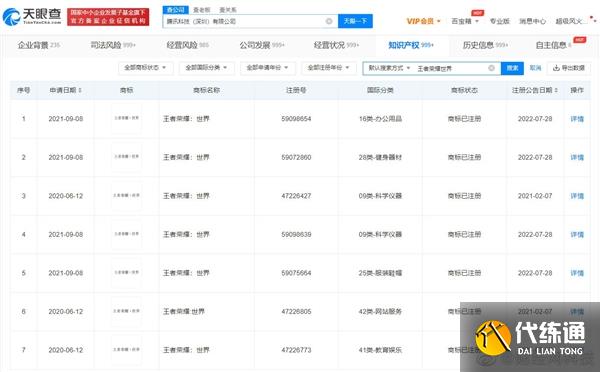Click the 国际分类 column header
Image resolution: width=600 pixels, height=372 pixels.
pyautogui.click(x=380, y=90)
